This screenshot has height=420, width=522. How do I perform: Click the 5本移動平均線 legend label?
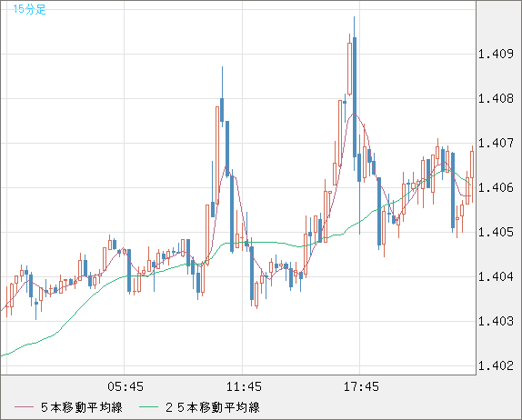click(x=82, y=407)
